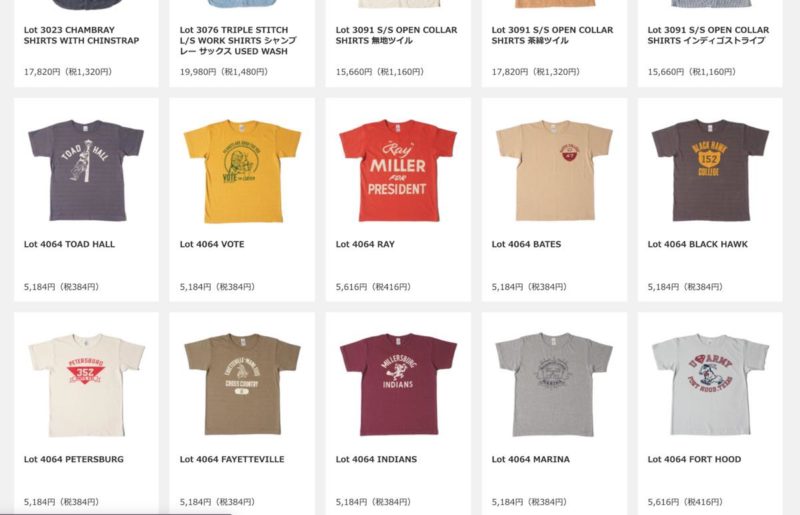
Task: Open Lot 3076 Triple Stitch Work Shirts link
Action: 238,40
